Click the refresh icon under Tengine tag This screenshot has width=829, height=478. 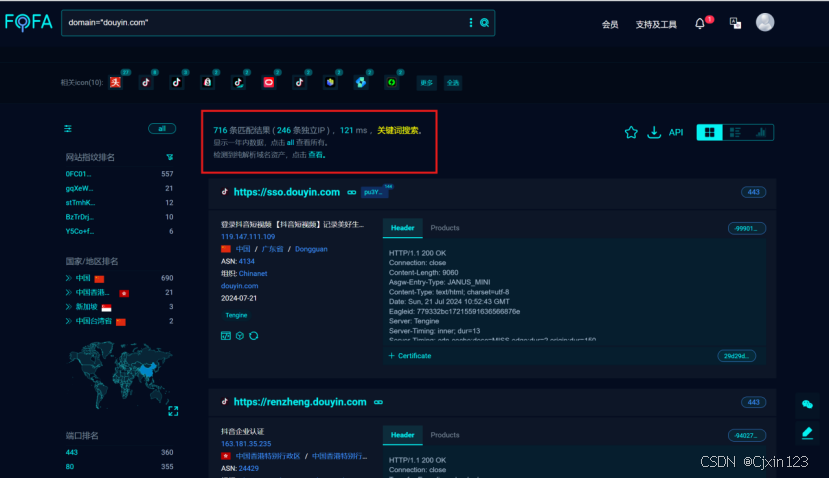(x=254, y=336)
